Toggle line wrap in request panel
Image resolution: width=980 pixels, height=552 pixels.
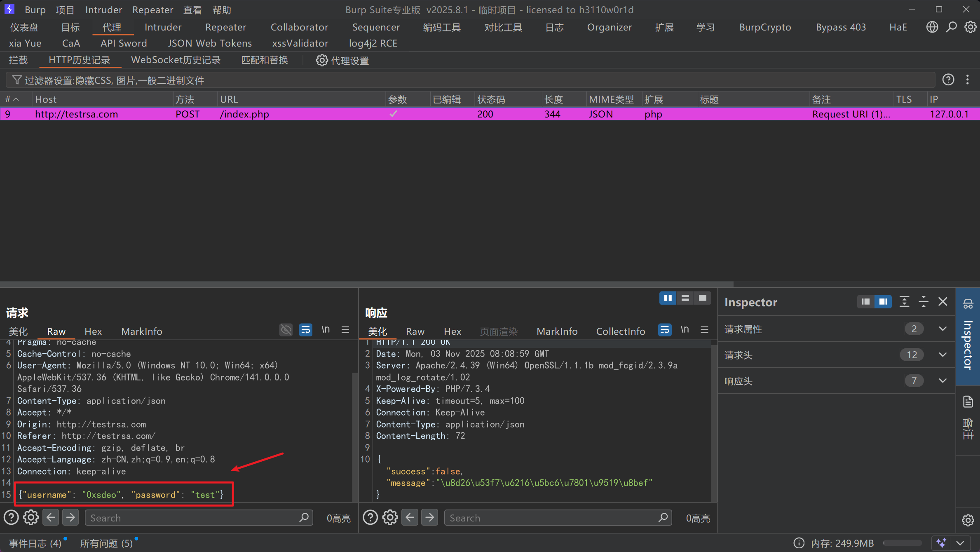[x=305, y=330]
